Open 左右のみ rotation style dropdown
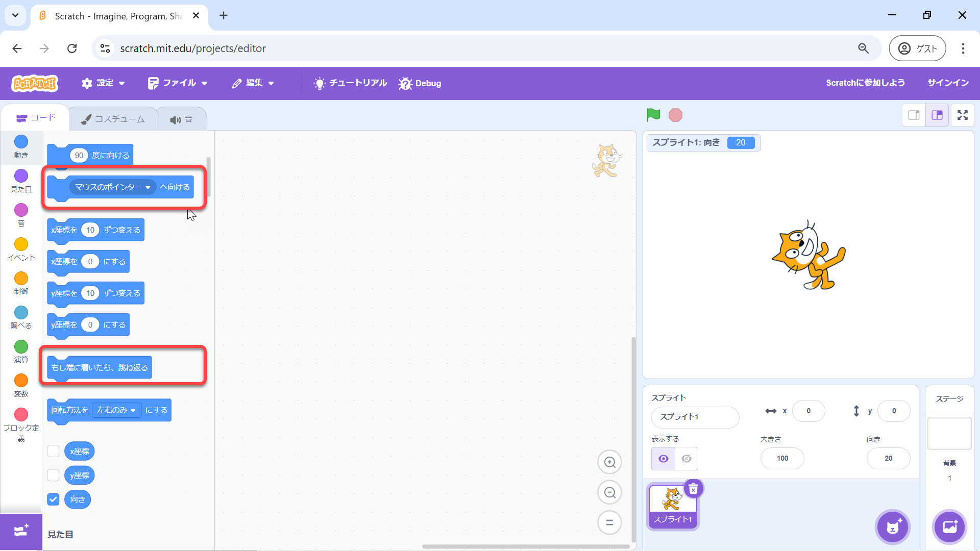This screenshot has width=980, height=551. 116,410
